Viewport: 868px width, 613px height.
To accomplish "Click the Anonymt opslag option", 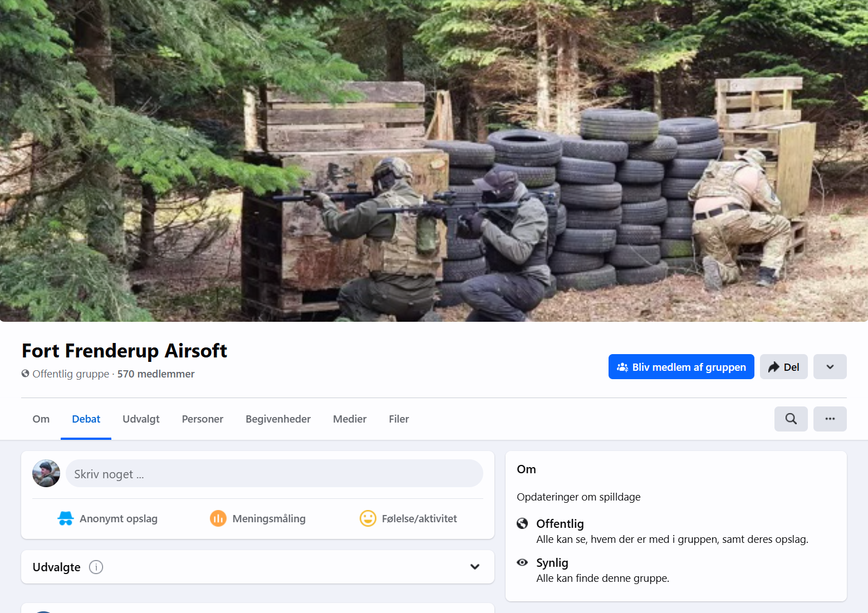I will [x=107, y=518].
